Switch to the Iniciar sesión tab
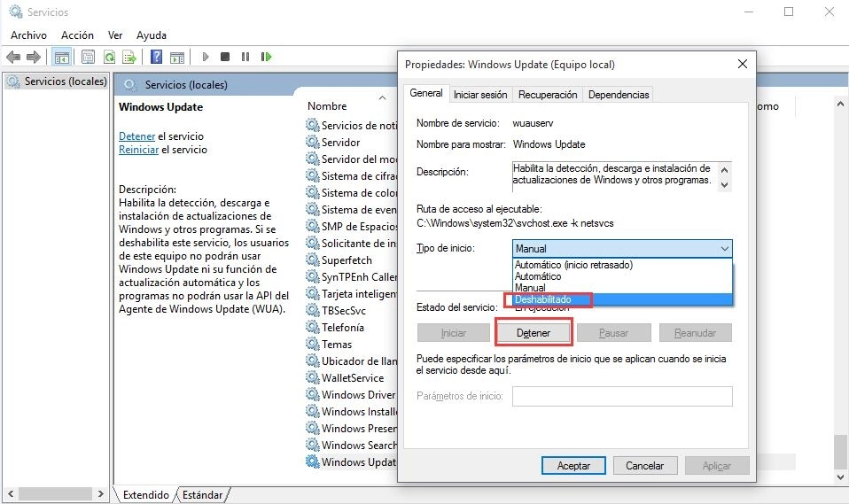The width and height of the screenshot is (849, 504). click(480, 95)
